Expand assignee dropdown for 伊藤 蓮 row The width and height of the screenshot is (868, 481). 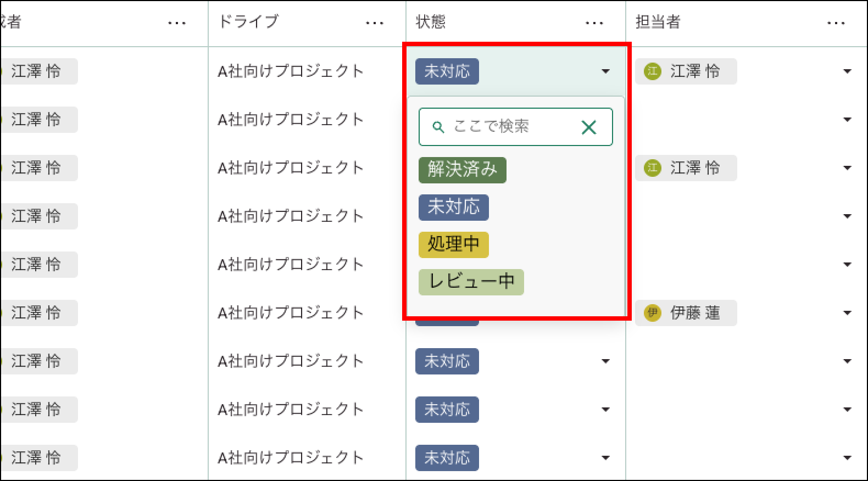847,313
